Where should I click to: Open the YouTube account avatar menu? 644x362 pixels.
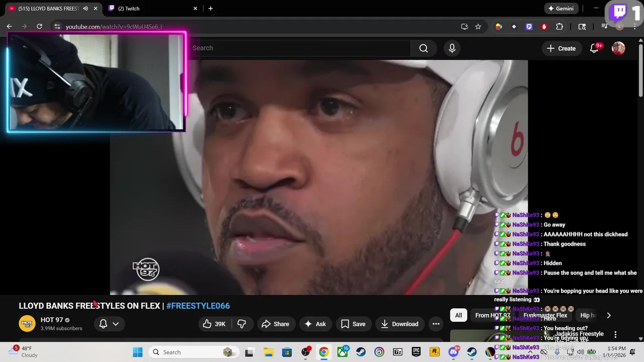click(618, 48)
